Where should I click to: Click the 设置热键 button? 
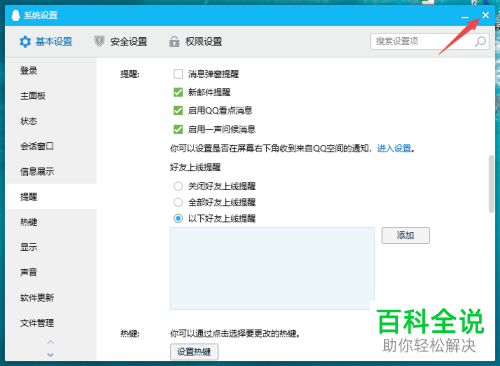tap(194, 352)
